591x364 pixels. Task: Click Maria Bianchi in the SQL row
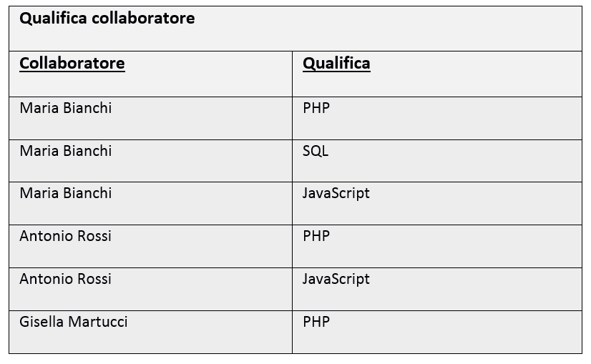pos(66,151)
